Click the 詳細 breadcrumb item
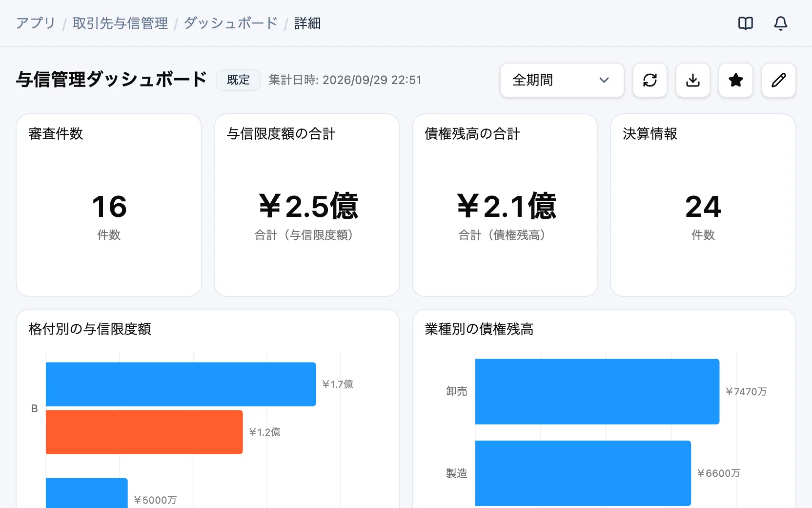The image size is (812, 508). [307, 23]
